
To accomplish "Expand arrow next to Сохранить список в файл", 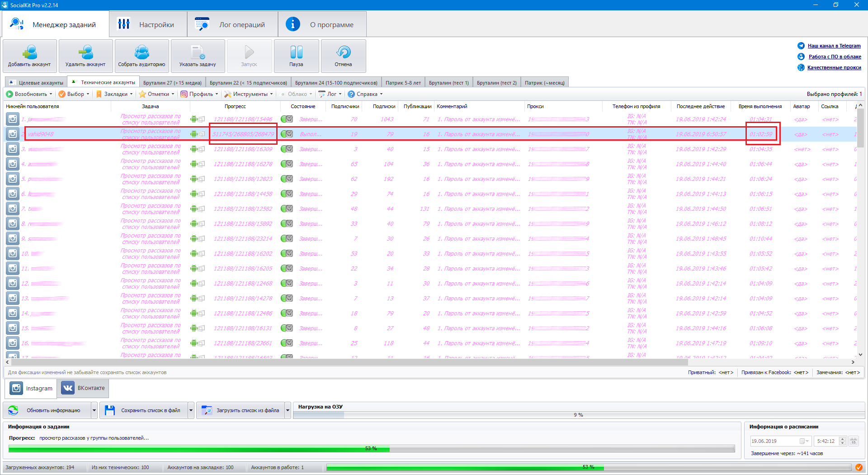I will coord(191,410).
